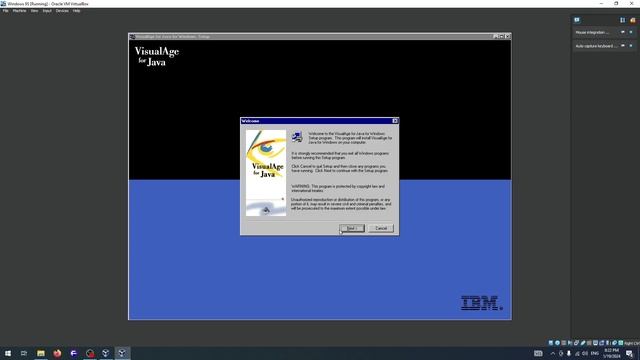Open File Explorer from the taskbar

point(41,353)
